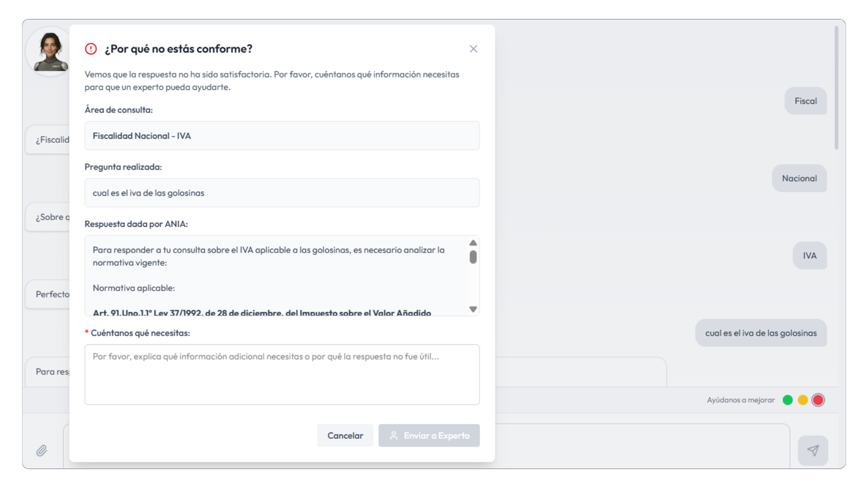Click the ANIA response scrollbar thumb
This screenshot has width=868, height=488.
point(473,257)
